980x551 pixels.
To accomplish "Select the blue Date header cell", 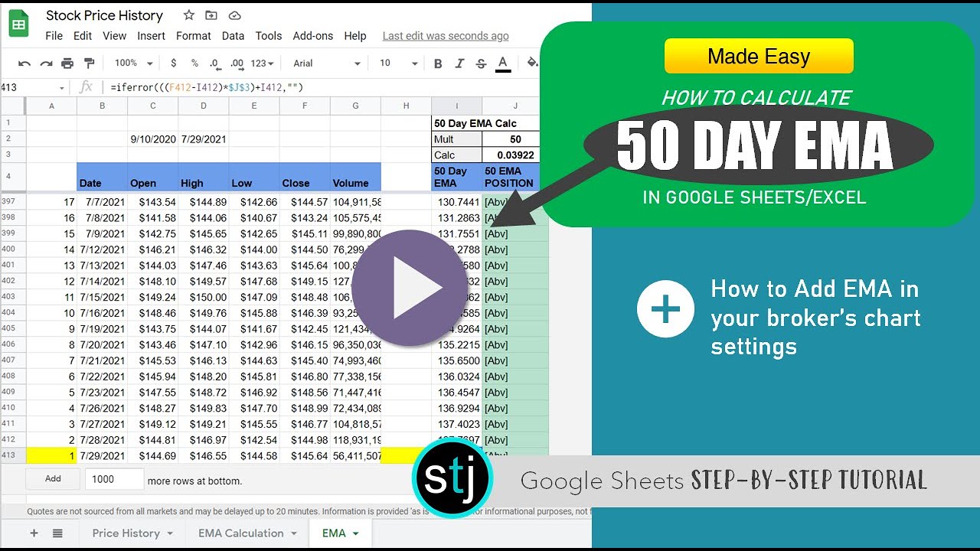I will (102, 177).
